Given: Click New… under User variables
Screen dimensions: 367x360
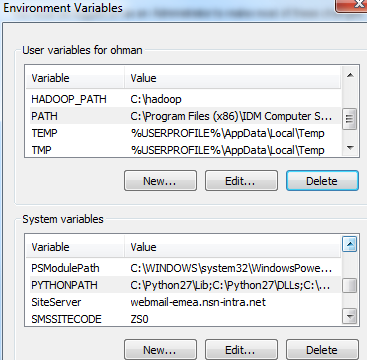Looking at the screenshot, I should pyautogui.click(x=160, y=181).
